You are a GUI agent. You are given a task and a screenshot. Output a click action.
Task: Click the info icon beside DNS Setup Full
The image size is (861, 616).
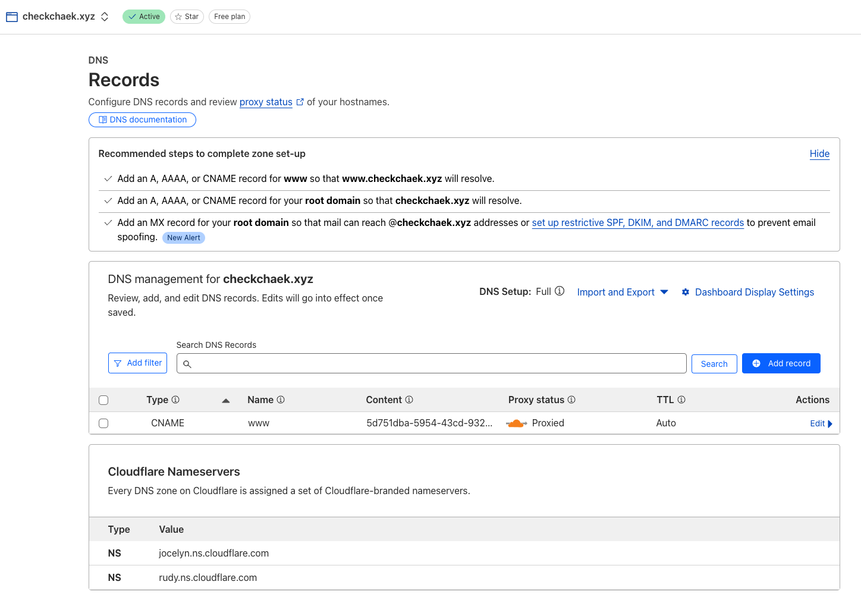click(x=560, y=291)
